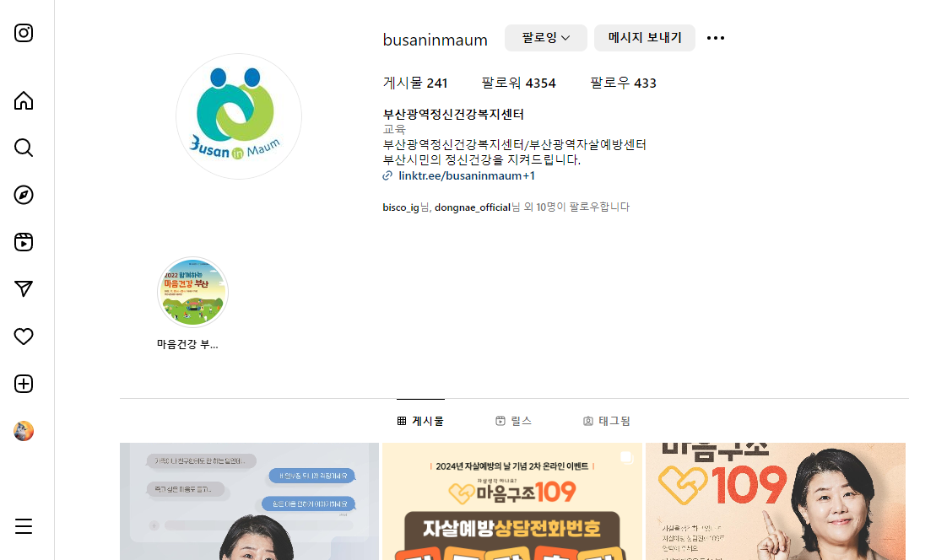Open three-dot options for busaninmaum

[715, 38]
